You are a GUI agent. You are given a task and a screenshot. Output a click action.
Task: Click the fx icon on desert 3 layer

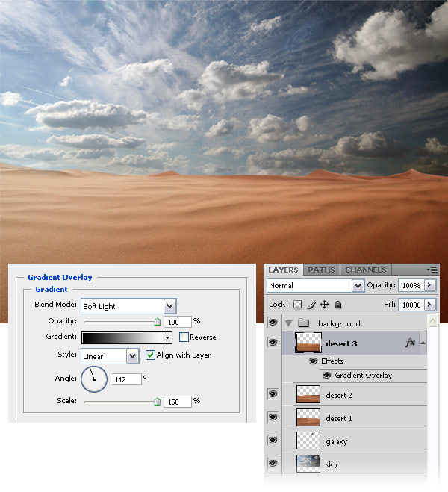click(x=410, y=343)
